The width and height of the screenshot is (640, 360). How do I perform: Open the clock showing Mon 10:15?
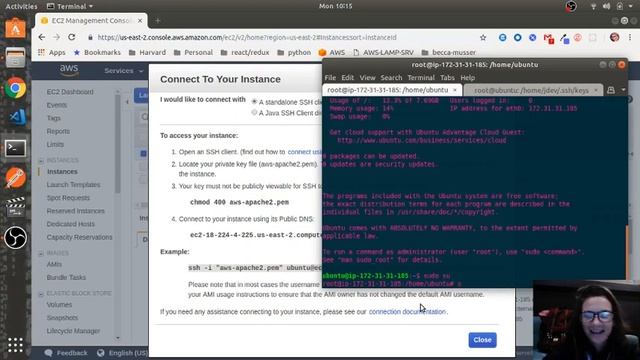pos(336,6)
